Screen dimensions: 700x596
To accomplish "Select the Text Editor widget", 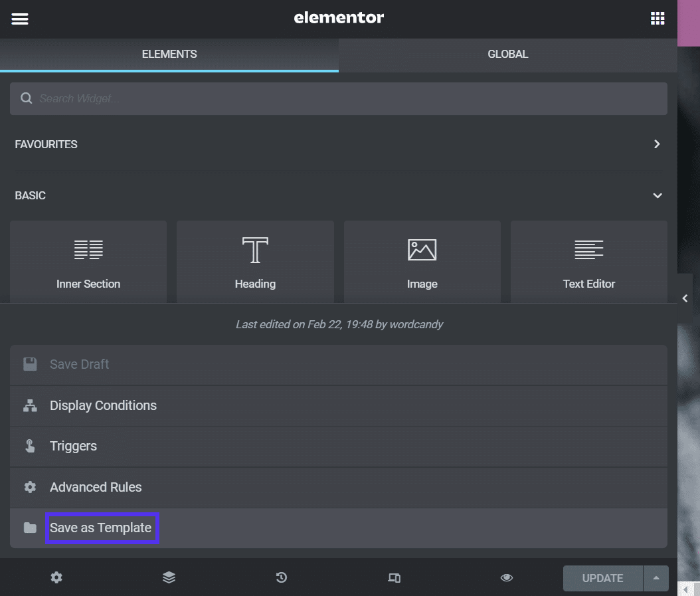I will click(x=588, y=261).
